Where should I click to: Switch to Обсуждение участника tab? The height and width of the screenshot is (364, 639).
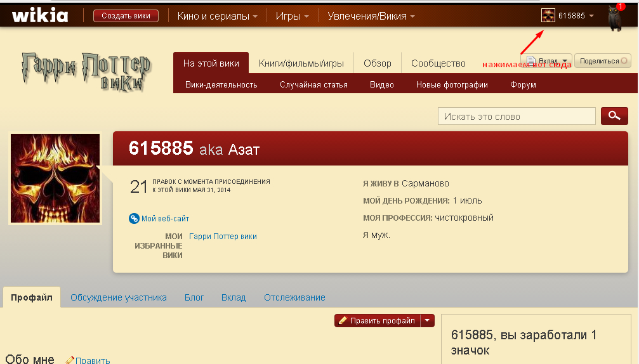(x=119, y=297)
